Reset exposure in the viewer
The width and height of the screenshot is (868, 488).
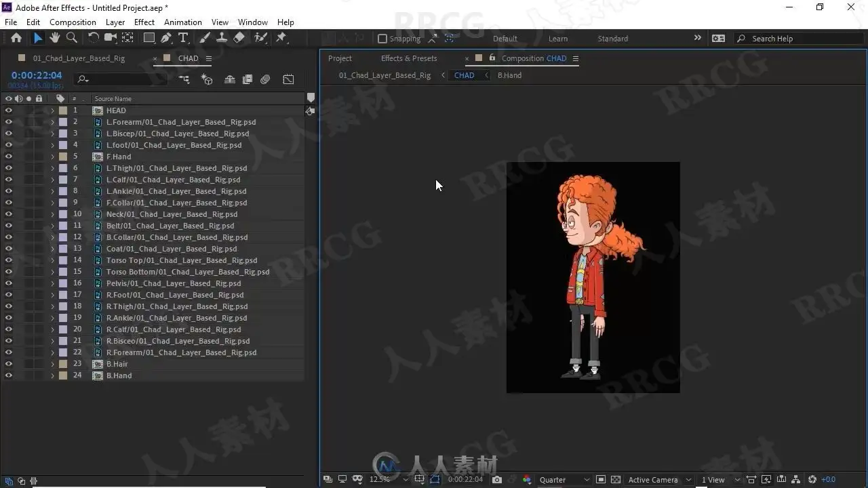point(812,479)
